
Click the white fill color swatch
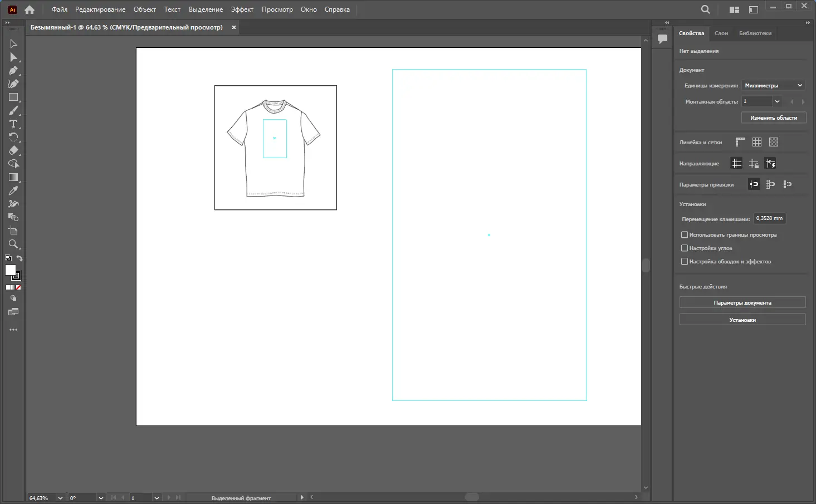coord(10,270)
